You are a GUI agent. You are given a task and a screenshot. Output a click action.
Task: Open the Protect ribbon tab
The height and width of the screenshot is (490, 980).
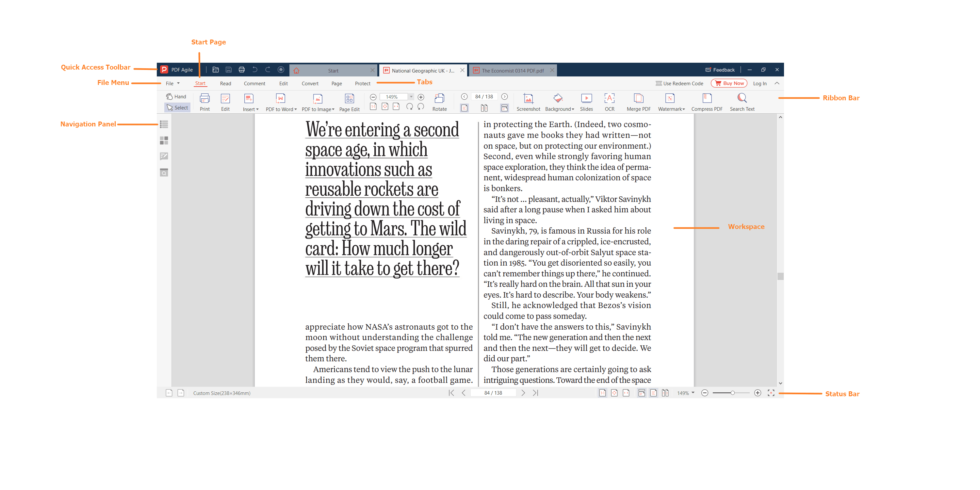pyautogui.click(x=362, y=84)
